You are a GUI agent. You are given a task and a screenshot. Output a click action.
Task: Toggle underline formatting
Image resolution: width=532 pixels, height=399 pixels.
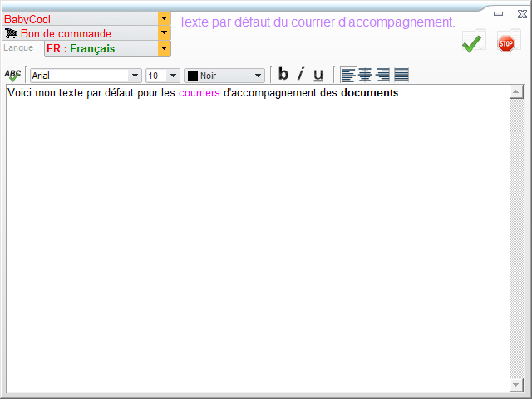pos(318,75)
